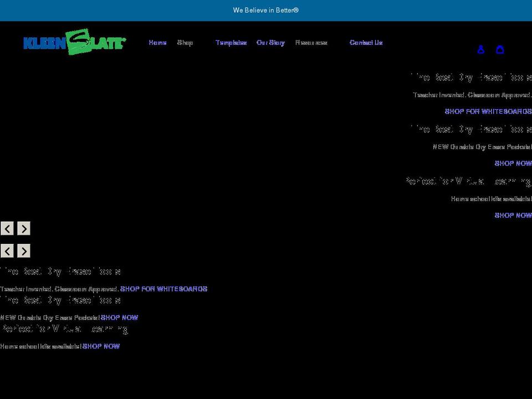The width and height of the screenshot is (532, 399).
Task: Follow right-aligned SHOP FOR WHITEBOARDS link
Action: point(488,111)
